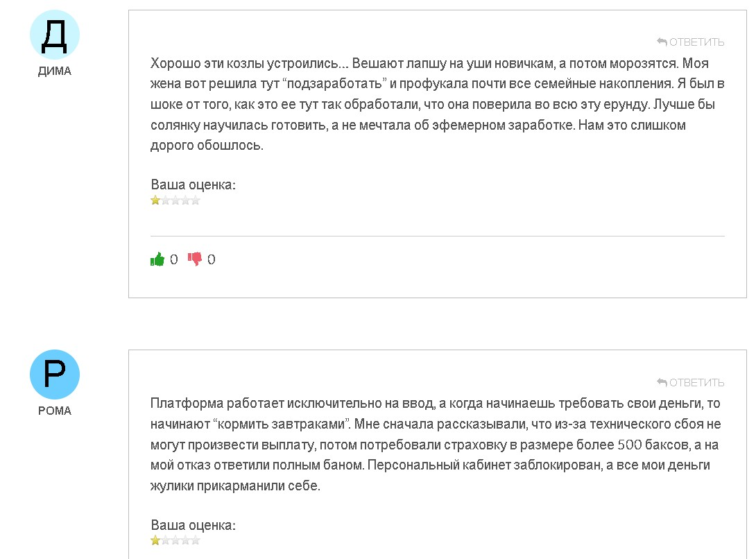This screenshot has height=559, width=756.
Task: Open Рома's avatar with letter Р
Action: click(x=55, y=375)
